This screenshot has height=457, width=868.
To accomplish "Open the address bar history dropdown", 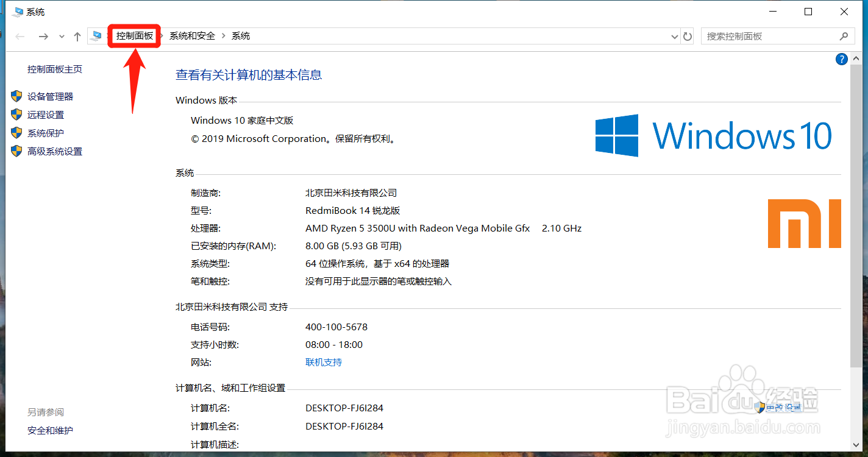I will pos(675,37).
